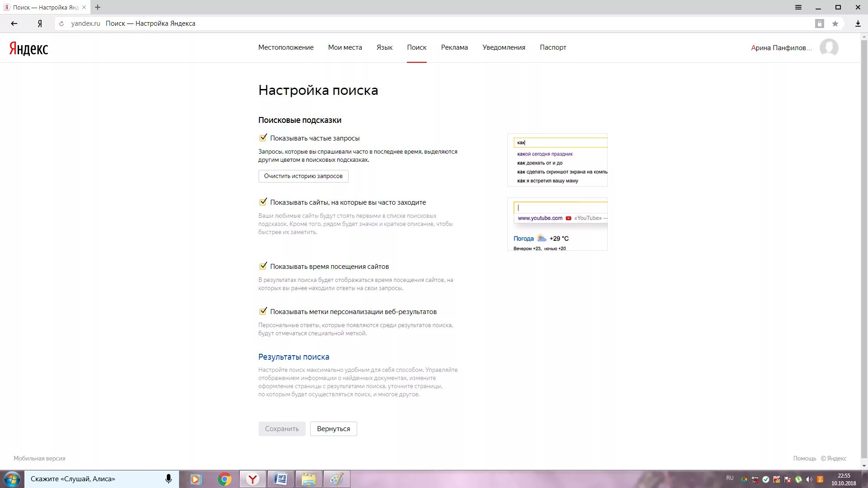Close the Поиск — Настройка tab
This screenshot has width=868, height=488.
point(84,7)
